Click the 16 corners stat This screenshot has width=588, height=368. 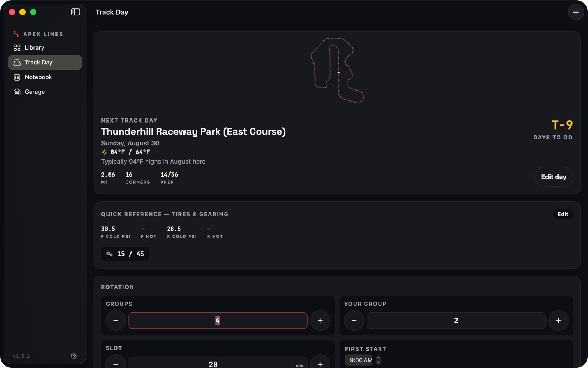129,174
